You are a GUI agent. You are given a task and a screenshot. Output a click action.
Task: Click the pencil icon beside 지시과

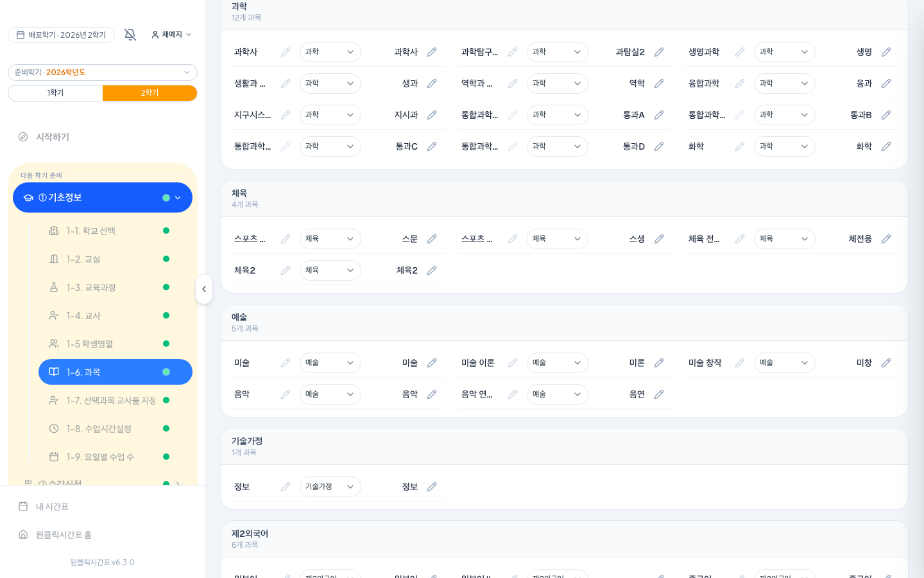click(x=432, y=115)
